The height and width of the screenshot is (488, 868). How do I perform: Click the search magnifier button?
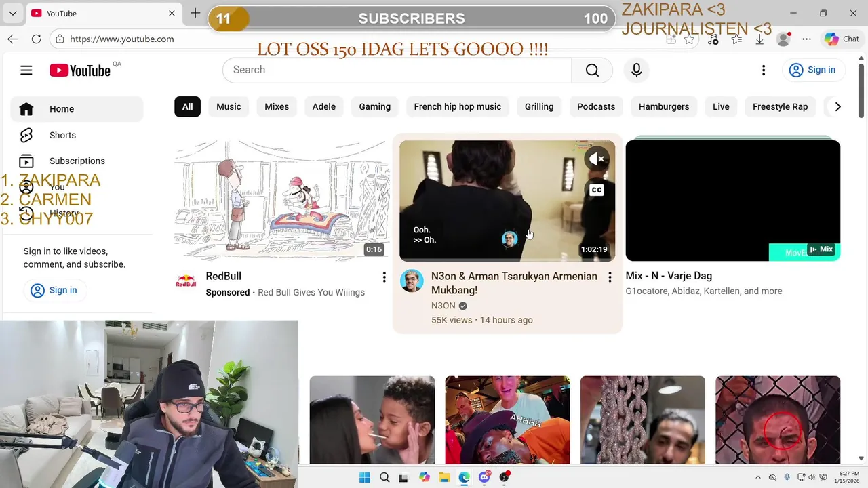click(x=592, y=70)
